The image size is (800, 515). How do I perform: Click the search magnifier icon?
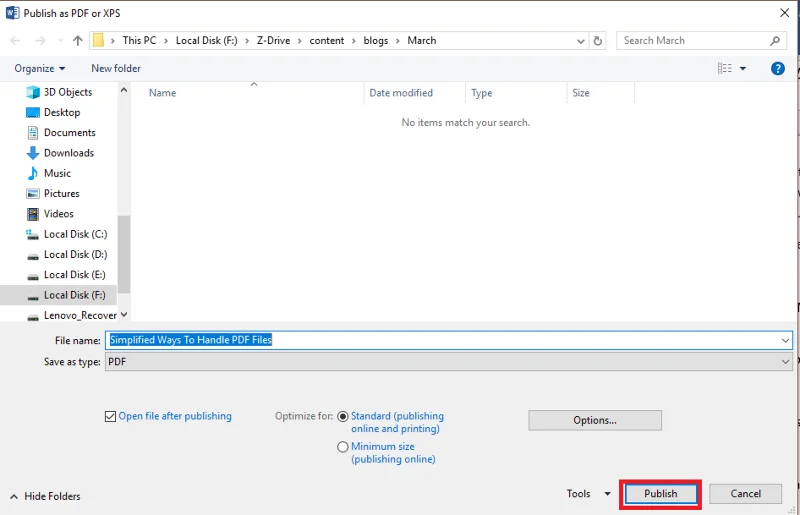pos(775,41)
